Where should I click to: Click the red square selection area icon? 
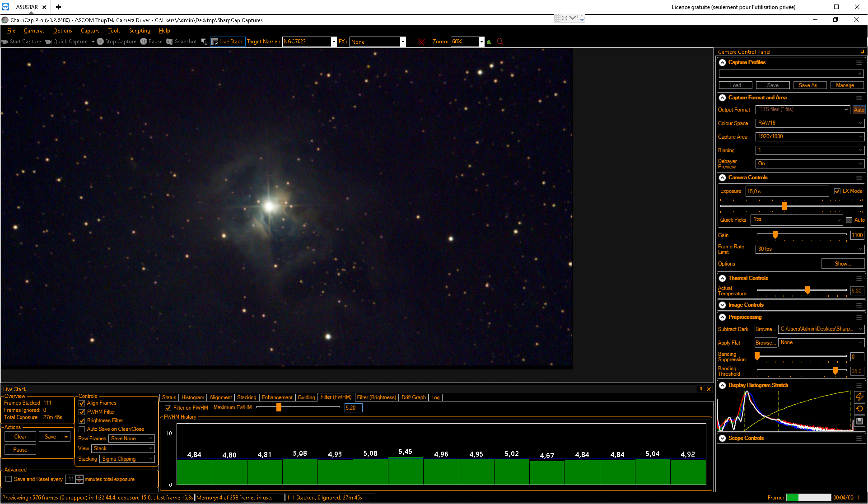[411, 42]
